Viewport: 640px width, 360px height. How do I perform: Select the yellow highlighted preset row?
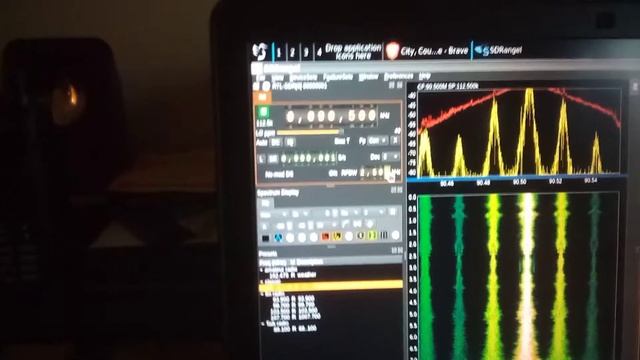pyautogui.click(x=331, y=286)
